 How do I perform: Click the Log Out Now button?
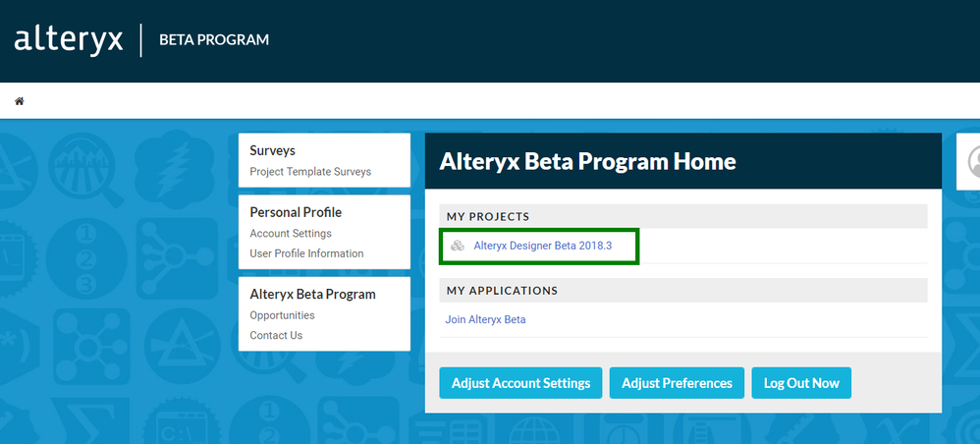[x=800, y=383]
